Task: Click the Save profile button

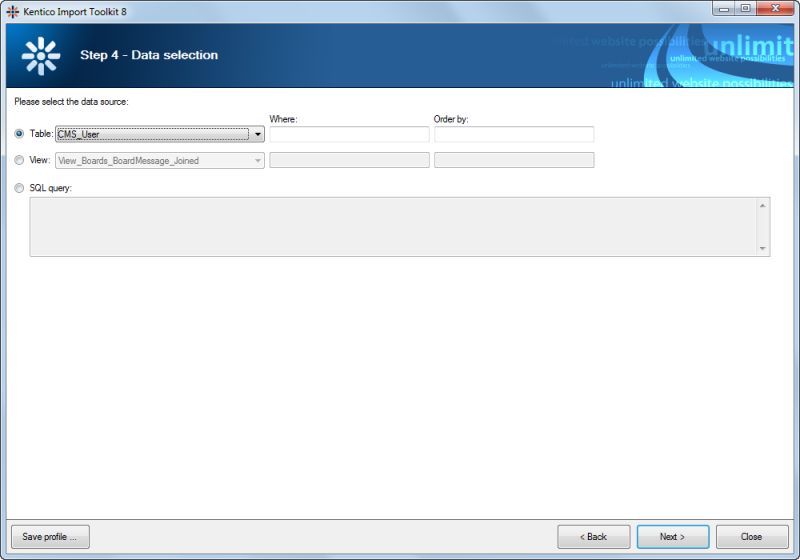Action: point(50,537)
